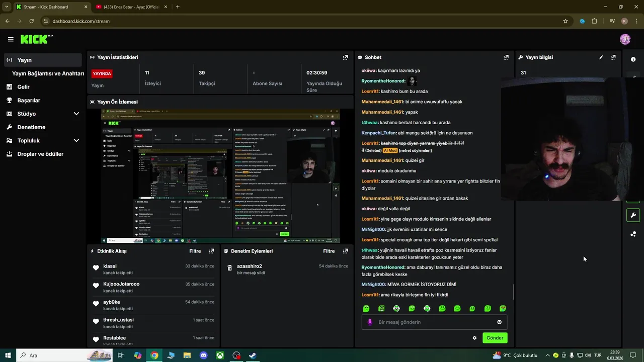
Task: Click the AI Mod badge in chat
Action: 390,150
